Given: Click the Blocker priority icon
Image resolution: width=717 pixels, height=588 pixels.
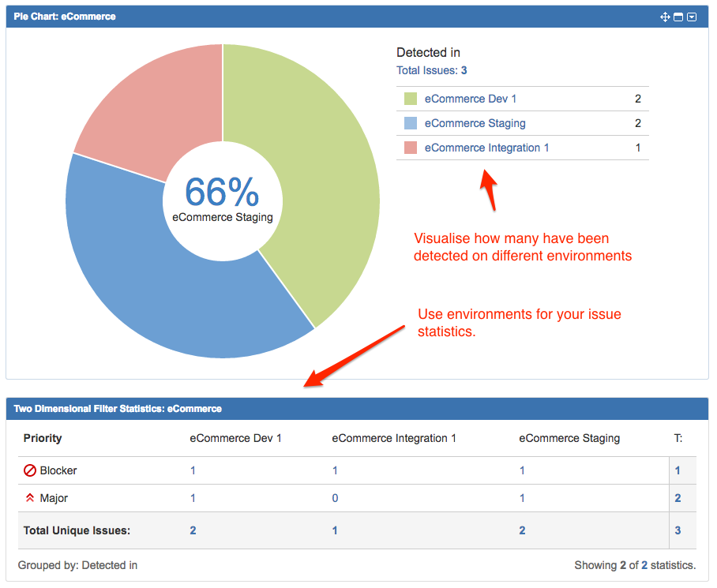Looking at the screenshot, I should point(30,470).
